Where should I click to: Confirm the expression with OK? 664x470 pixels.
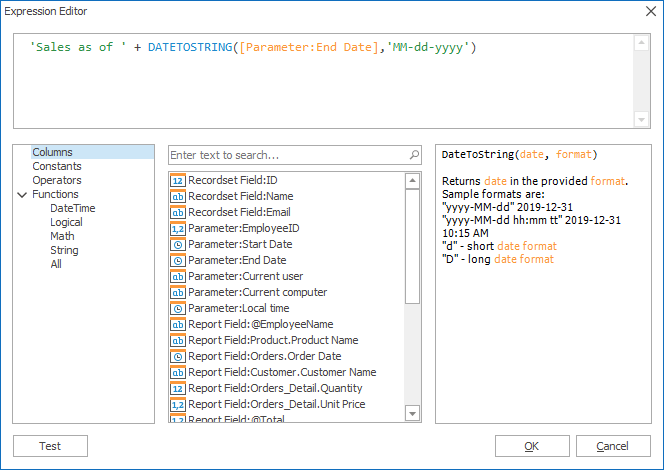[x=532, y=446]
